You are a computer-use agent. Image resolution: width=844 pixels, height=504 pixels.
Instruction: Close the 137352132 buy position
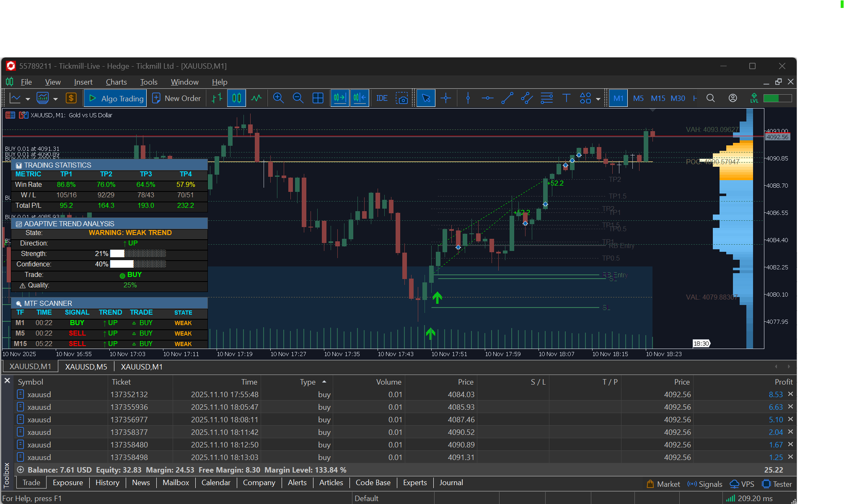pyautogui.click(x=790, y=394)
